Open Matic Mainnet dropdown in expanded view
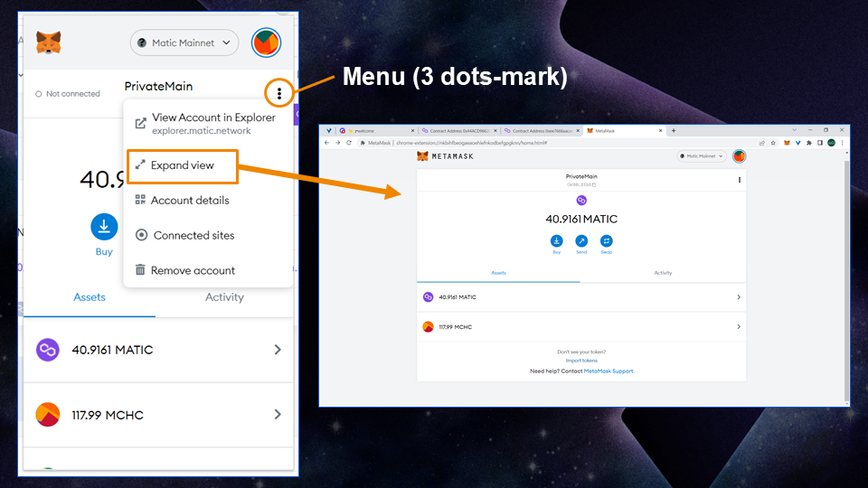This screenshot has height=488, width=868. tap(702, 156)
